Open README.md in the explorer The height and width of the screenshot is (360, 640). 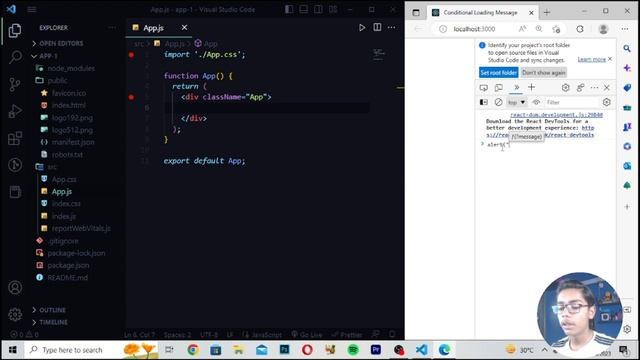click(x=67, y=278)
